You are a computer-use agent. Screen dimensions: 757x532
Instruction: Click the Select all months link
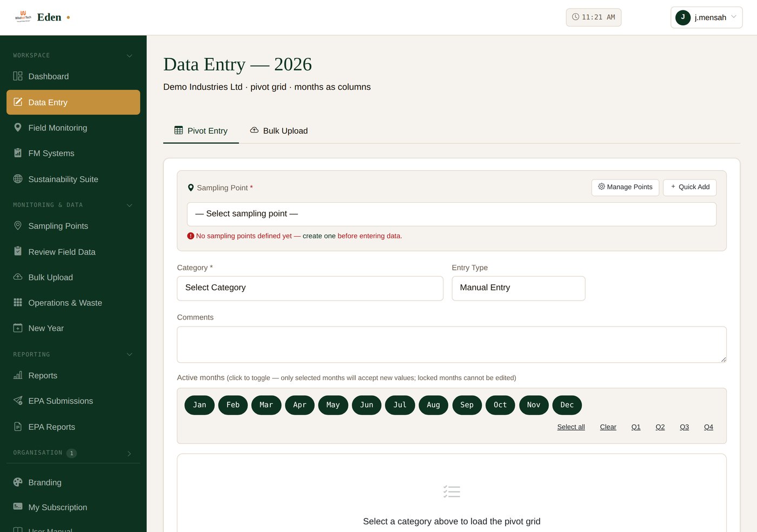click(571, 427)
